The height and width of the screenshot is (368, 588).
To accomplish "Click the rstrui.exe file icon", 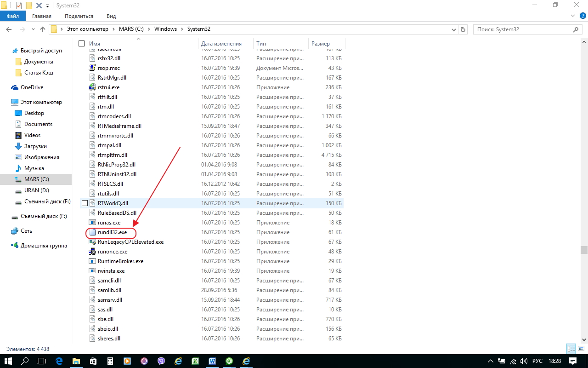I will click(x=92, y=87).
